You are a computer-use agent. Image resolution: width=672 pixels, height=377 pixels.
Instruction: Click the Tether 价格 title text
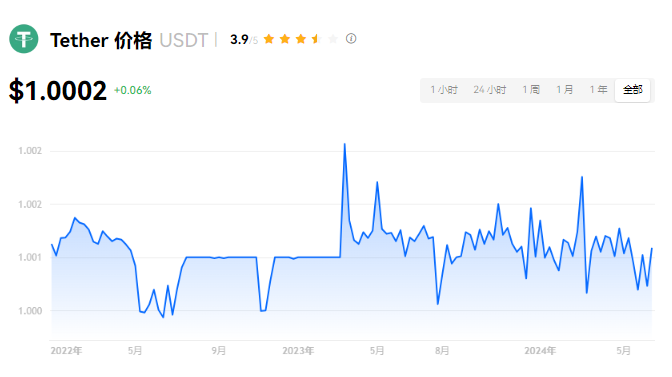tap(101, 40)
